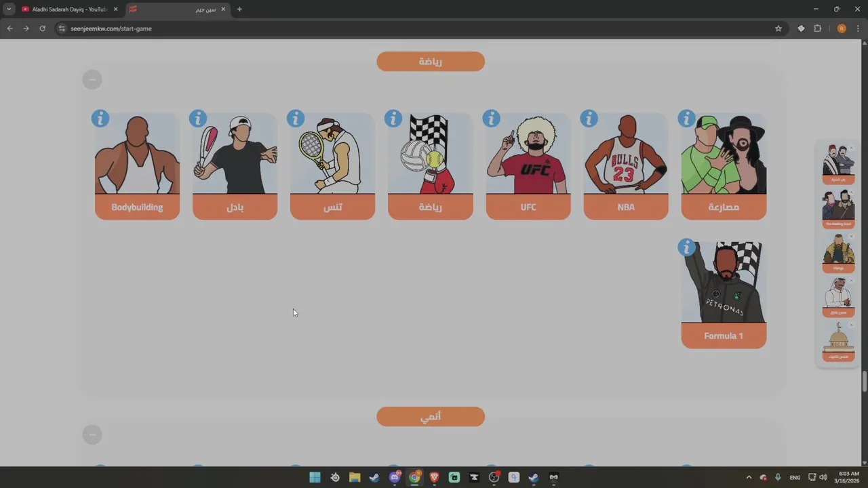Go back to previous page
The image size is (868, 488).
[9, 28]
